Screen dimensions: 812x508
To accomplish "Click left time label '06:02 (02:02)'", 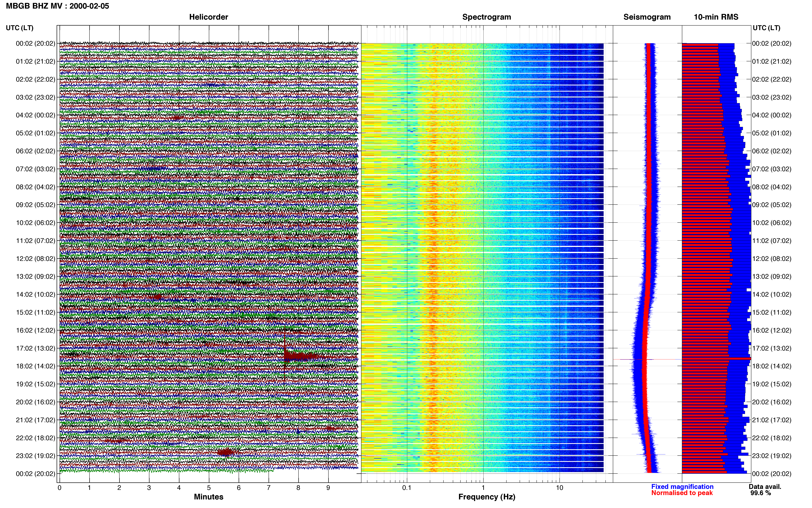I will (36, 151).
